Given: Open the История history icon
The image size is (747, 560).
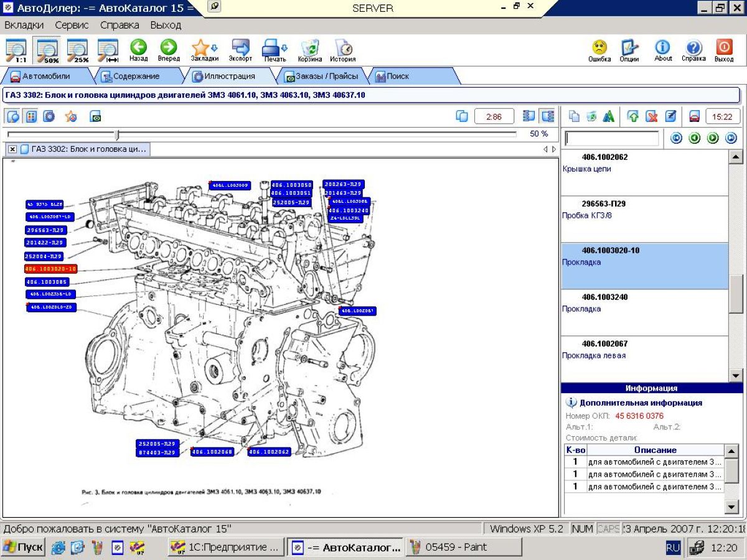Looking at the screenshot, I should tap(343, 51).
